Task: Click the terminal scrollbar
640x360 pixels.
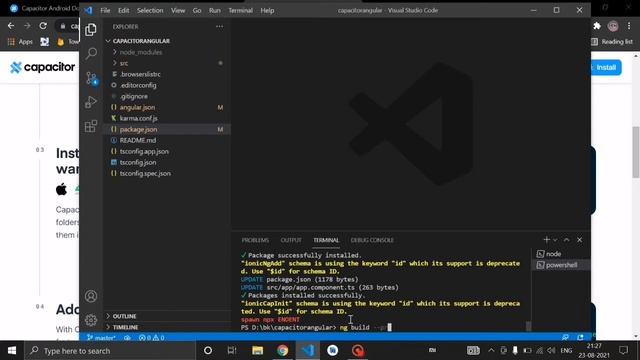Action: (x=528, y=326)
